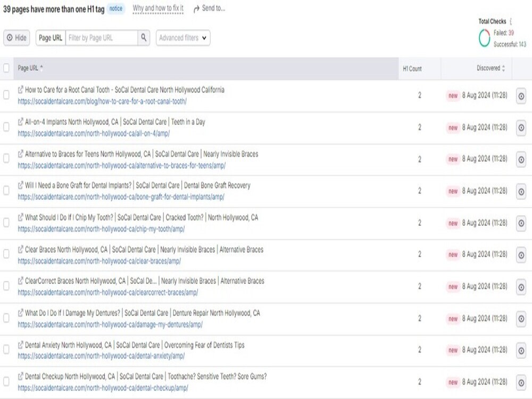Check the box for ClearCorrect Braces row
The width and height of the screenshot is (532, 399).
(6, 286)
